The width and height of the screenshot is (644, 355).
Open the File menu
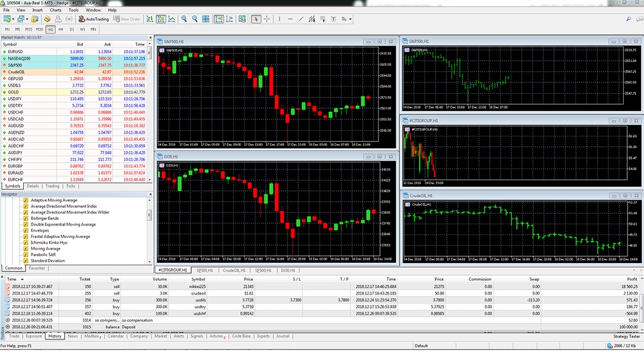tap(6, 10)
